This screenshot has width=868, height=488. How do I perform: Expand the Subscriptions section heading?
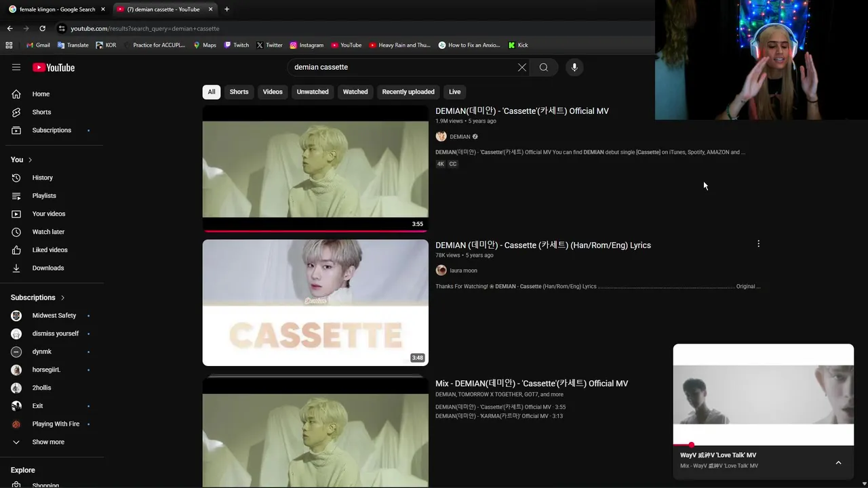38,298
